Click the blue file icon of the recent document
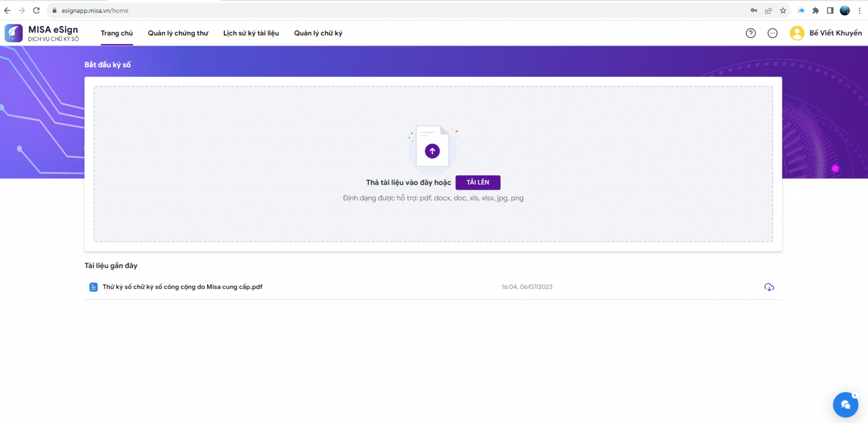This screenshot has height=423, width=868. coord(93,287)
